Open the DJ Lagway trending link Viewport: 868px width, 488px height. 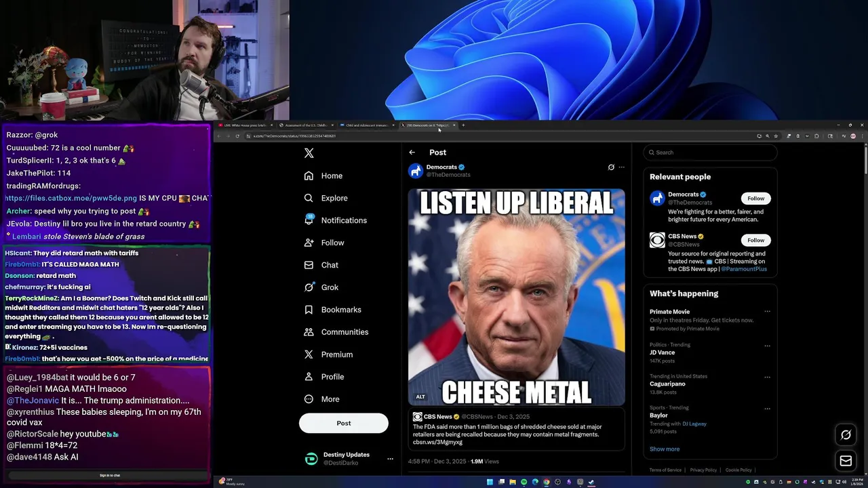click(x=694, y=424)
